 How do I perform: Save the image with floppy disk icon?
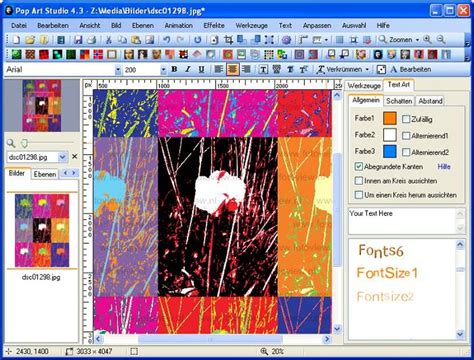pyautogui.click(x=78, y=40)
